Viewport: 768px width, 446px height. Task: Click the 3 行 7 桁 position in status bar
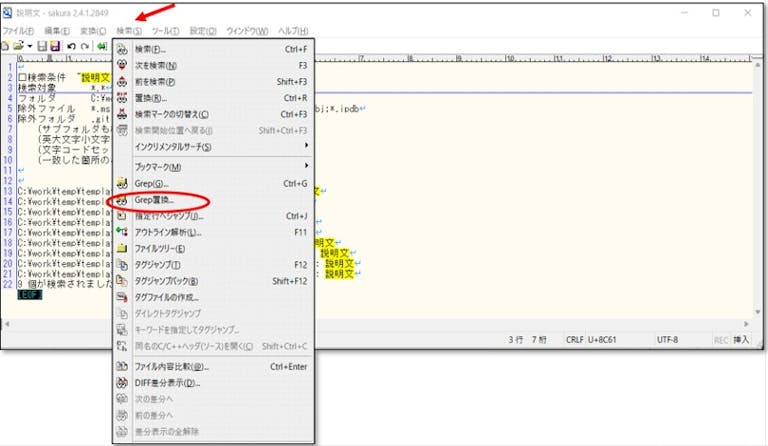click(x=527, y=339)
